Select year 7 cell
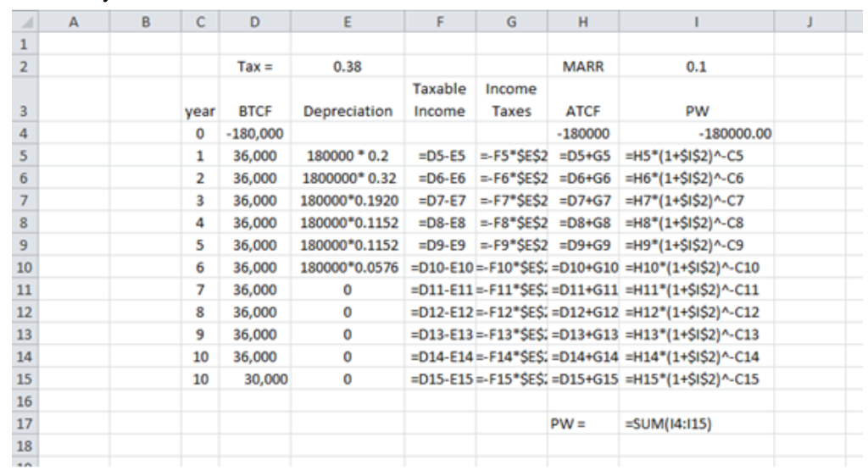 click(200, 290)
